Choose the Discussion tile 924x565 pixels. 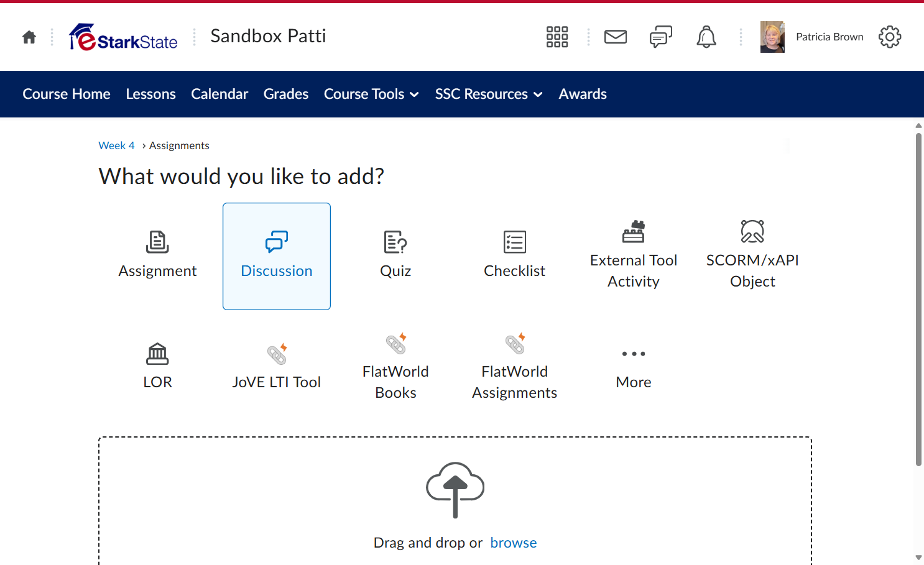pos(277,256)
